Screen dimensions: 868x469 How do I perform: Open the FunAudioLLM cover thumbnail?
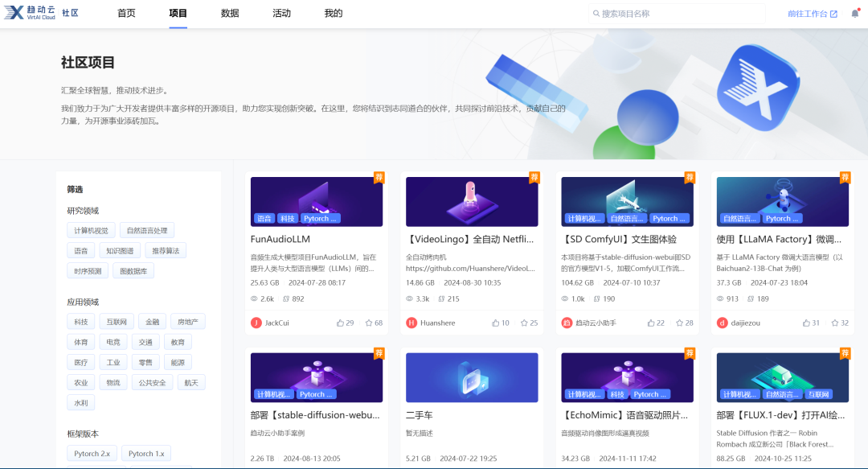point(316,202)
